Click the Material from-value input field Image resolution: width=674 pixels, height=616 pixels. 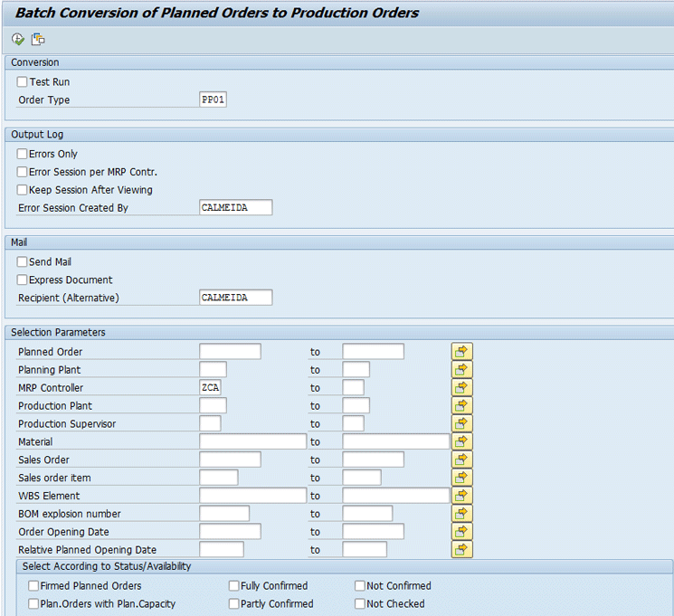tap(252, 441)
